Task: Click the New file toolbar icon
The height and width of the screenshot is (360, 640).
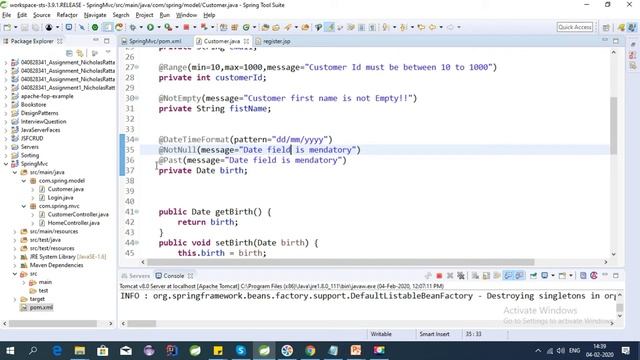Action: [7, 27]
